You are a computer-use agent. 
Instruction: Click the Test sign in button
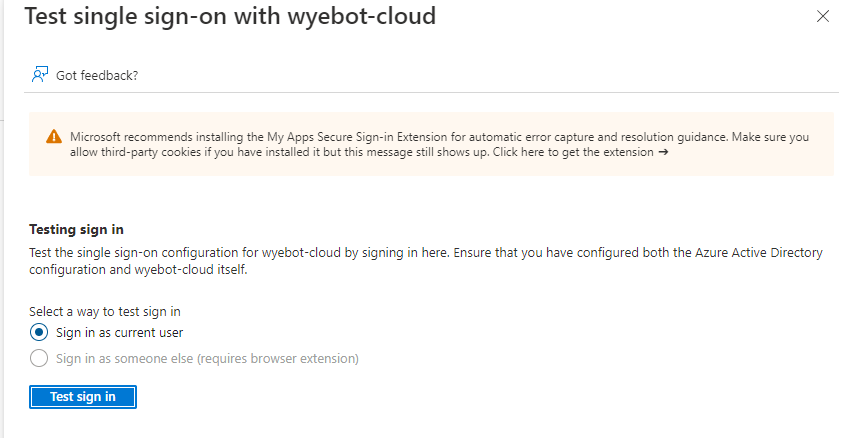[x=83, y=397]
